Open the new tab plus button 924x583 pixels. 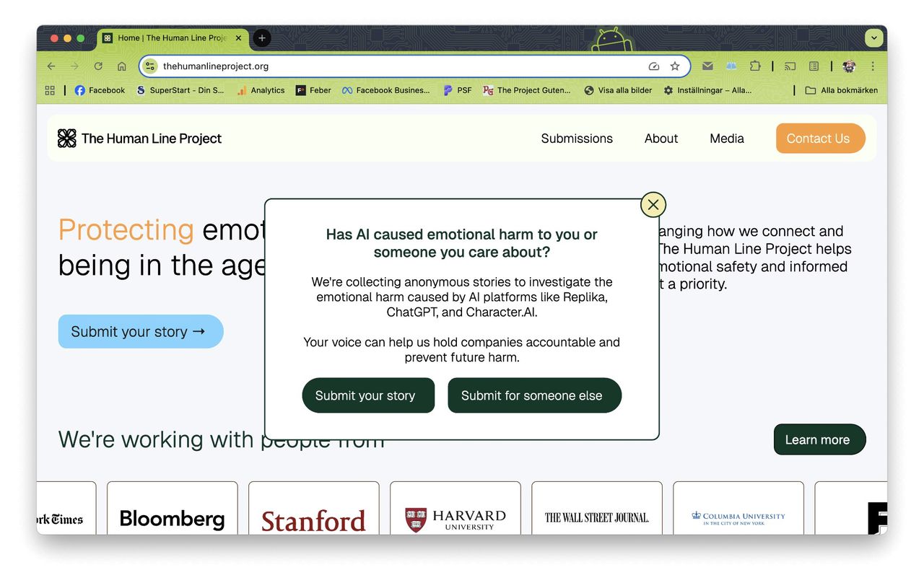pos(262,38)
